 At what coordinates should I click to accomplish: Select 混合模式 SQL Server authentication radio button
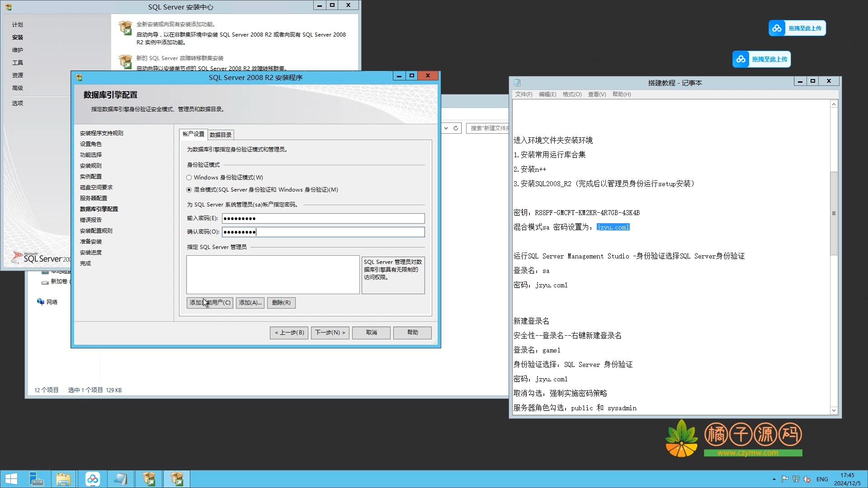(189, 189)
